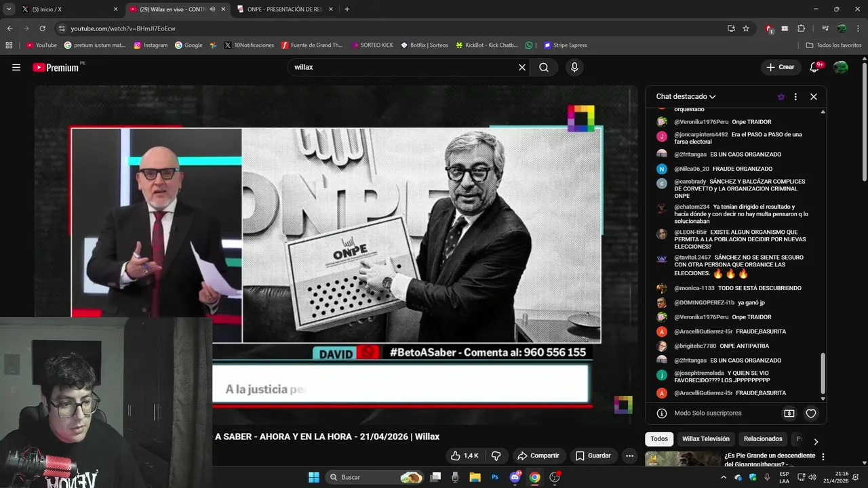View site information icon in address bar

point(62,28)
